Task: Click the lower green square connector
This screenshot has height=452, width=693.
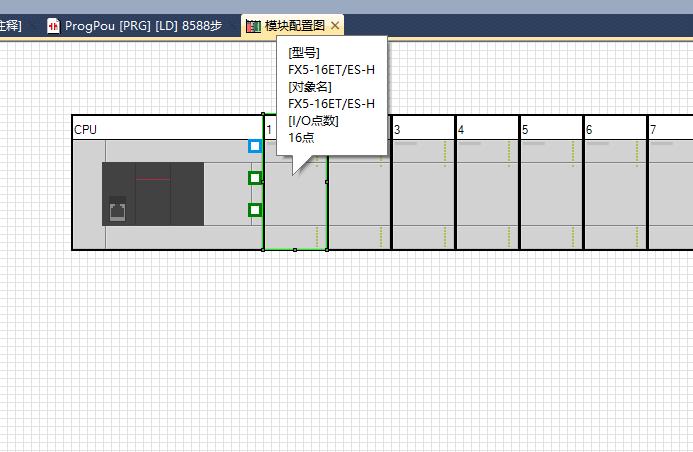Action: pyautogui.click(x=255, y=210)
